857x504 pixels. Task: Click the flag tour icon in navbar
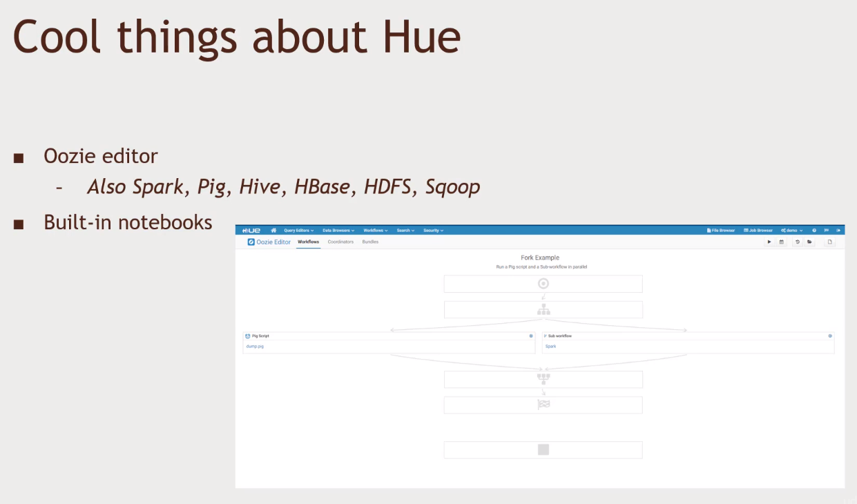(827, 231)
